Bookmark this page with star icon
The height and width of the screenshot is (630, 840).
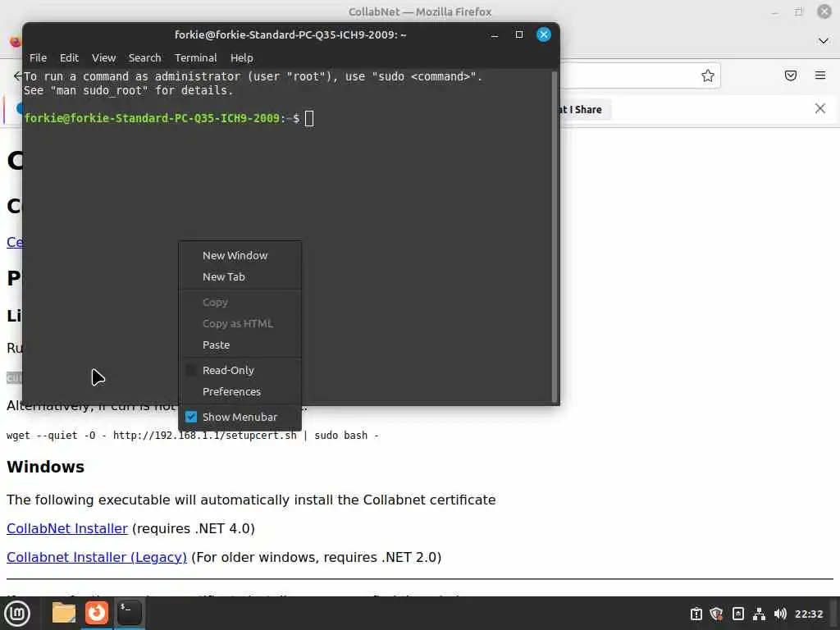(708, 75)
